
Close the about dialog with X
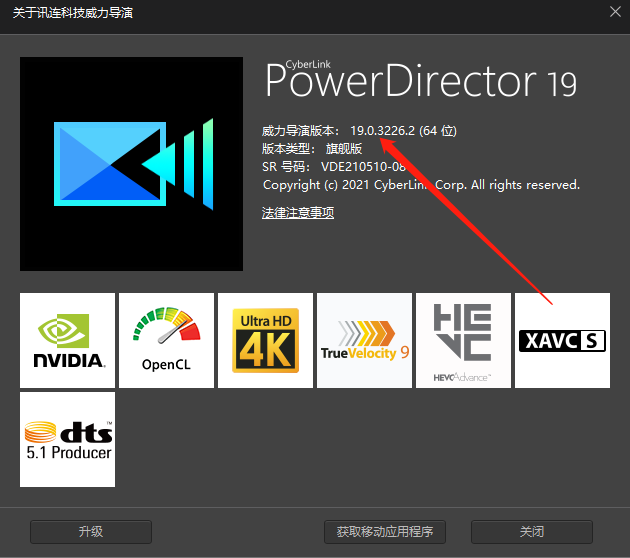(x=615, y=12)
